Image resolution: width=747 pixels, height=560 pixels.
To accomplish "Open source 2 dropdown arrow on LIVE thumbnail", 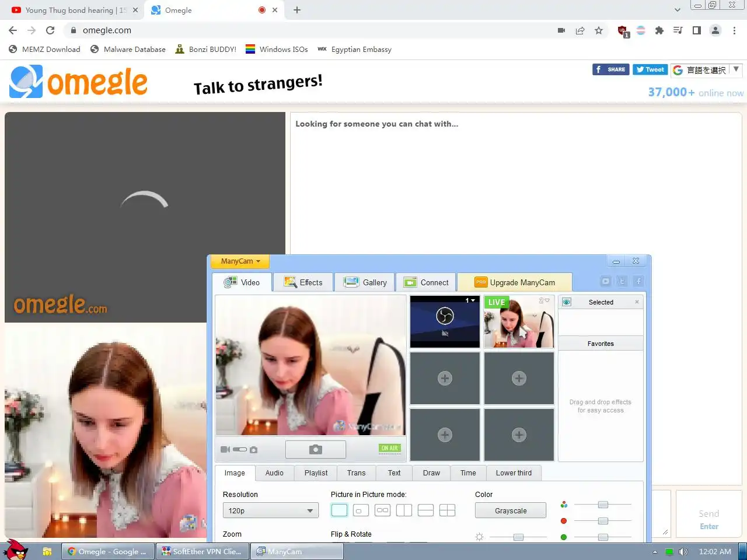I will (x=547, y=300).
